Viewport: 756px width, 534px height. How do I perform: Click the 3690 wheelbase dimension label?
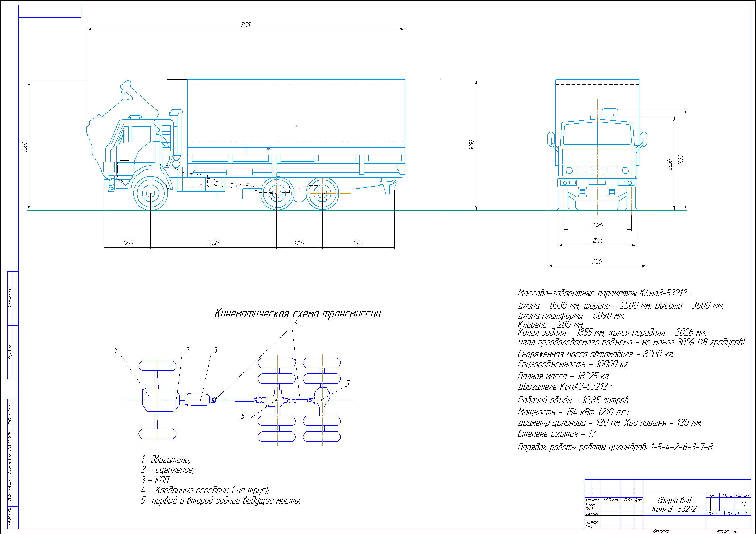coord(213,243)
